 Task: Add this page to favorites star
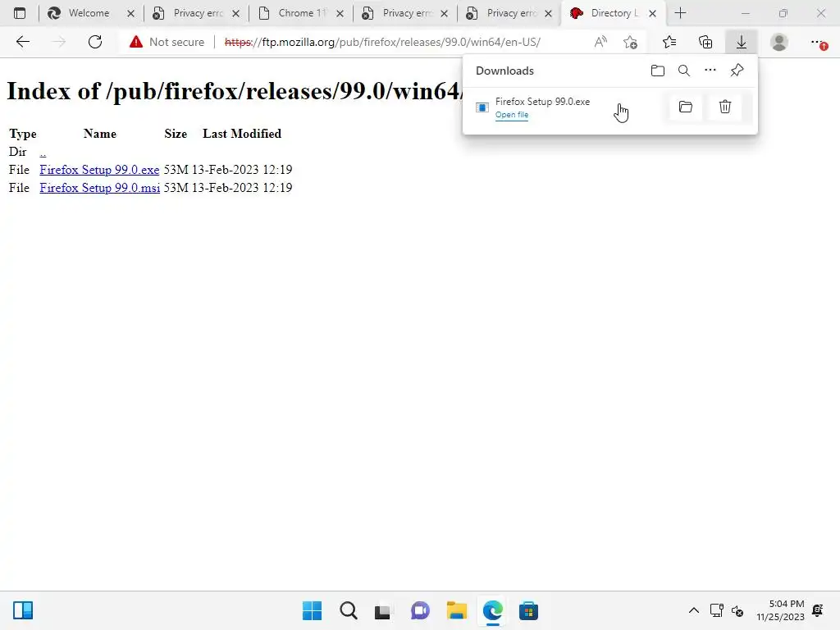pyautogui.click(x=631, y=42)
